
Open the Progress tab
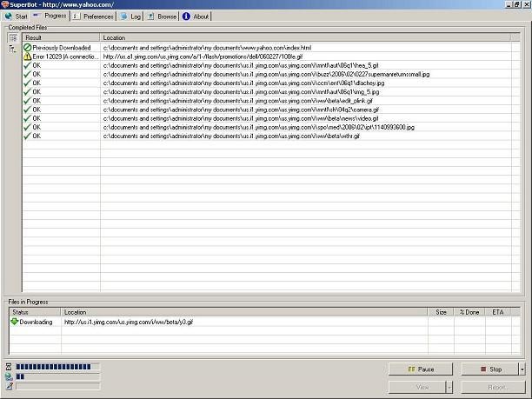click(x=50, y=16)
